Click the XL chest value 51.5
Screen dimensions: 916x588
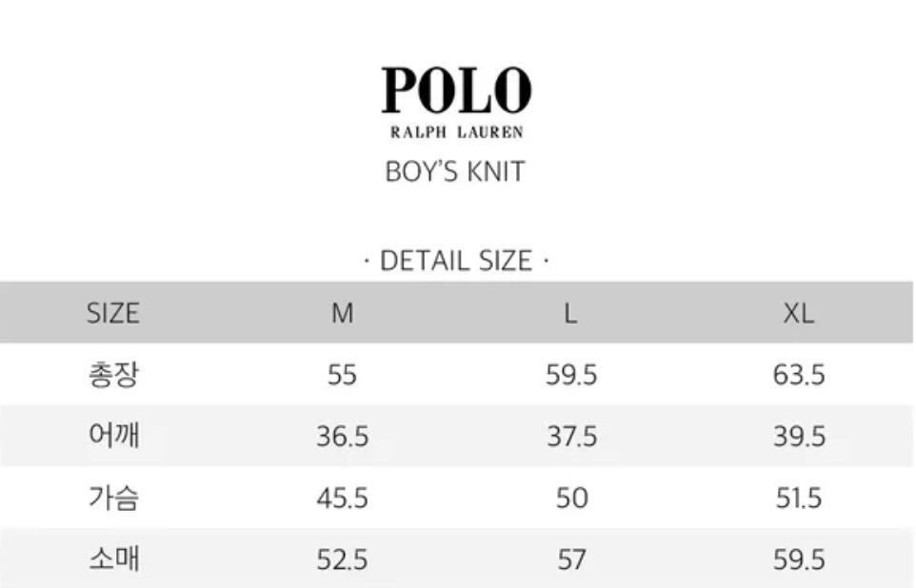click(x=799, y=498)
